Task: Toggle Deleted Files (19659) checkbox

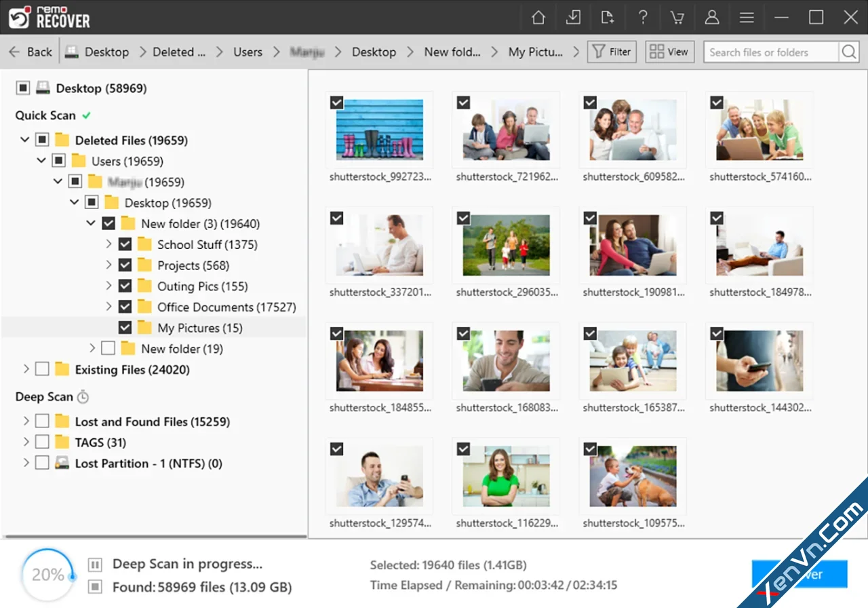Action: coord(42,140)
